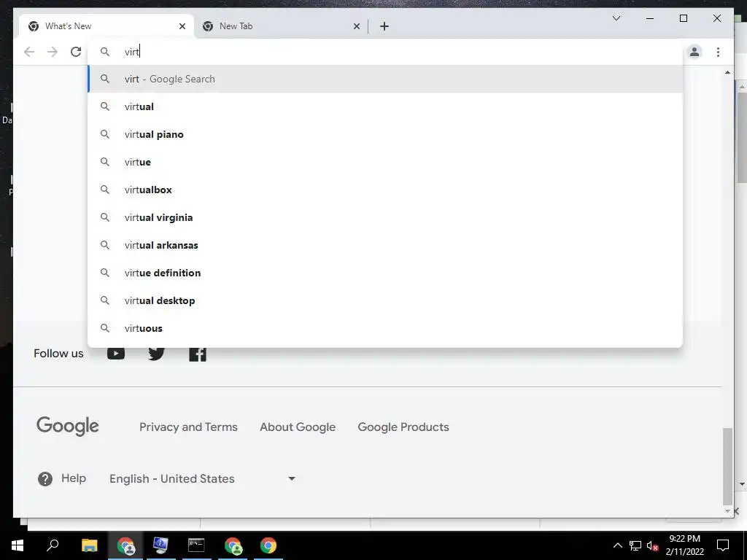Open File Explorer from the taskbar

click(89, 545)
